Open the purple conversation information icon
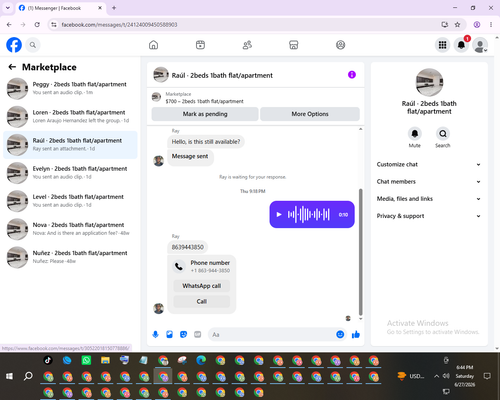 click(352, 75)
